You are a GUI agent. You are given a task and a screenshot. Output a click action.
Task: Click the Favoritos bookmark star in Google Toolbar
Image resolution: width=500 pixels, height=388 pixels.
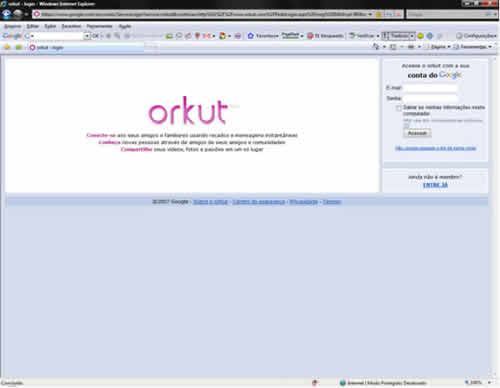[263, 36]
